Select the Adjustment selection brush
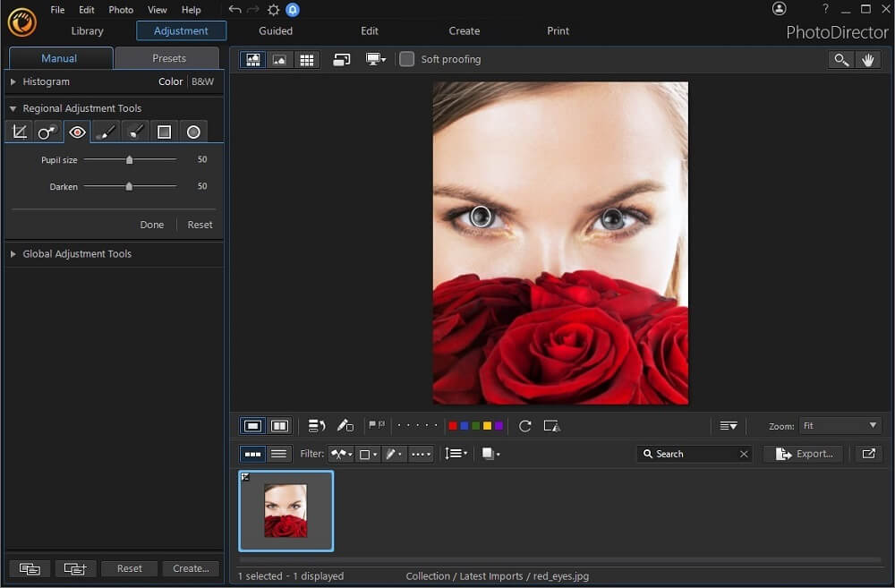This screenshot has width=895, height=588. [x=135, y=132]
